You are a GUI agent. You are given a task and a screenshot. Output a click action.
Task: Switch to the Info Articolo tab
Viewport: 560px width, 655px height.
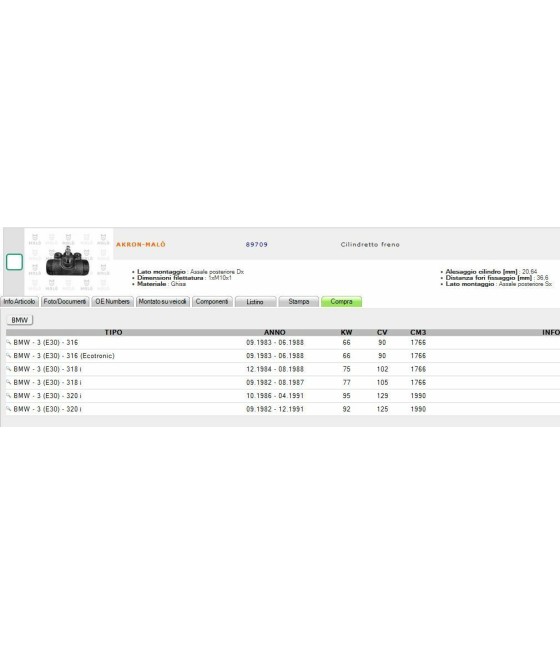20,302
